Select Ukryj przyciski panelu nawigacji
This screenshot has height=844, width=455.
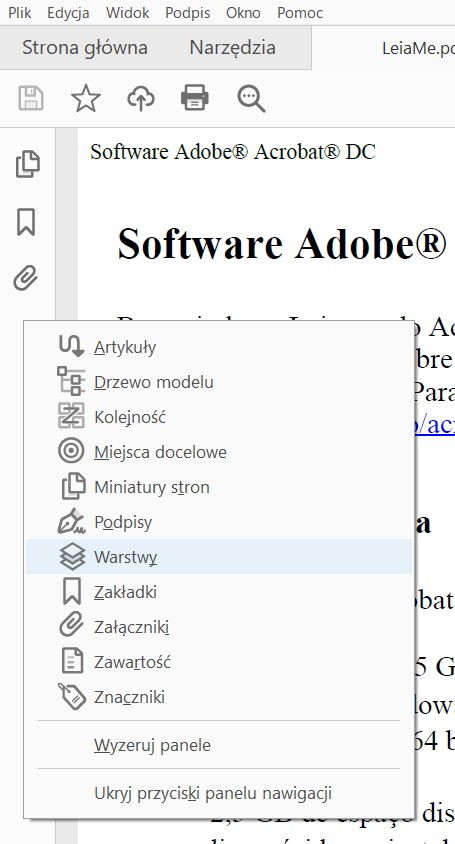coord(219,793)
